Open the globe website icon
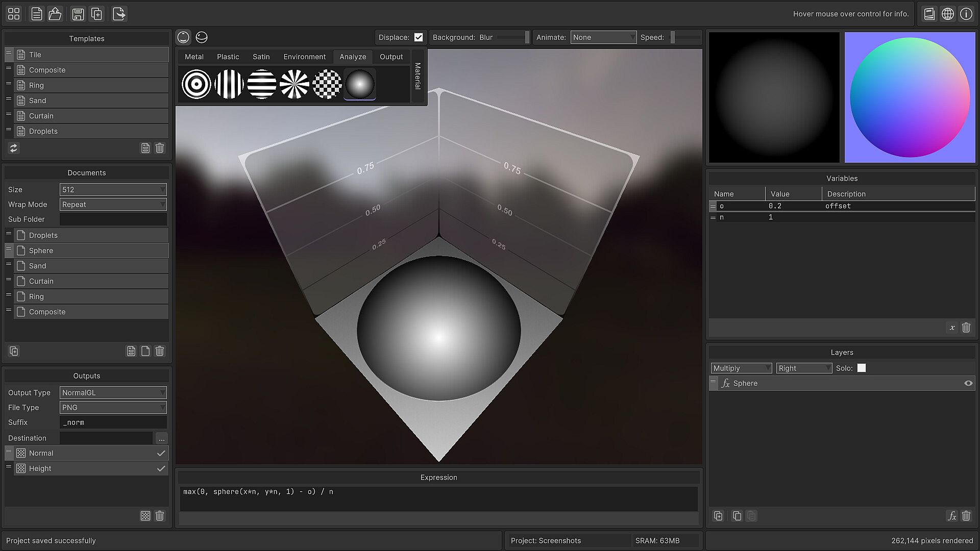Image resolution: width=980 pixels, height=551 pixels. coord(948,14)
